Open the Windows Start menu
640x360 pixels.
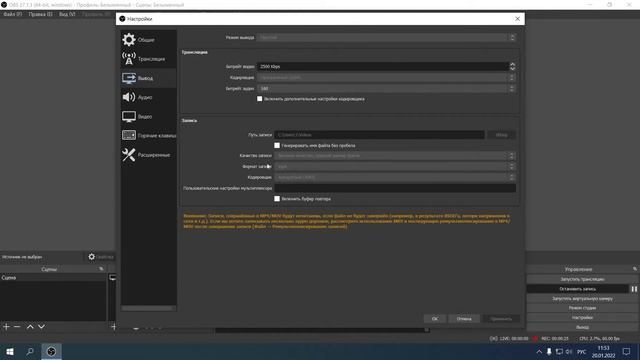click(x=10, y=351)
